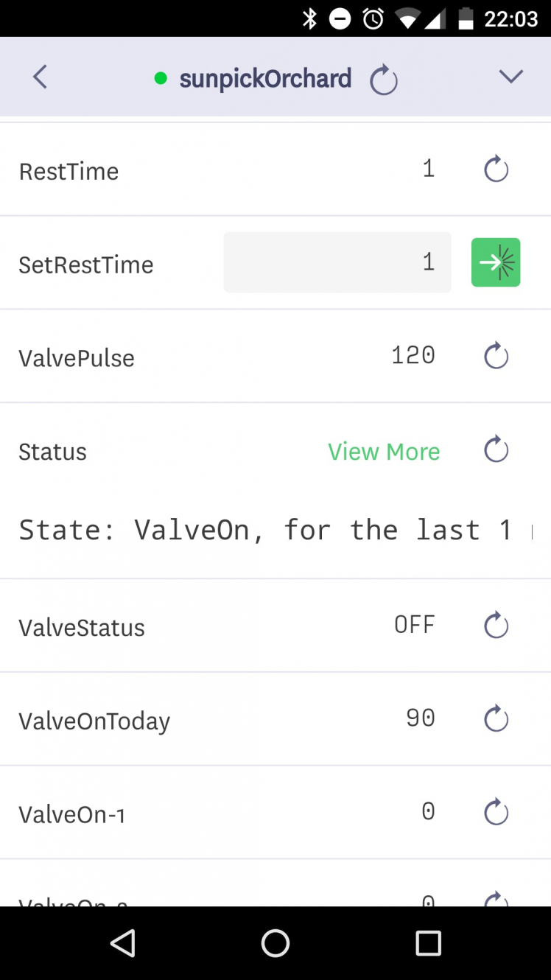Tap the ValvePulse value 120

click(413, 356)
